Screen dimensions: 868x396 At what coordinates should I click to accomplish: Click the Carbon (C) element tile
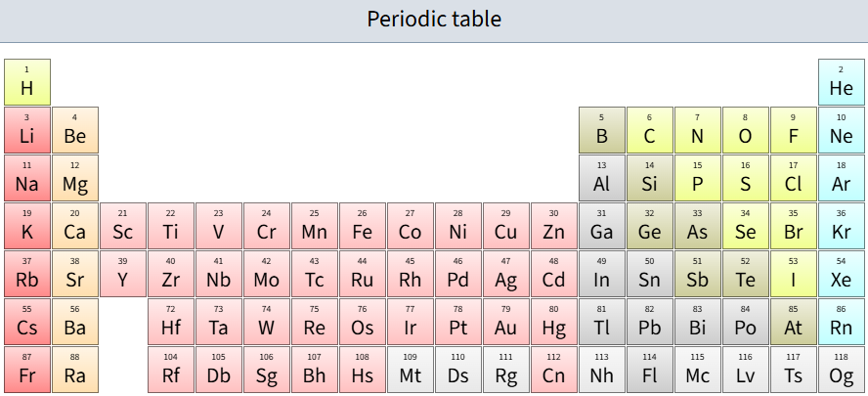click(649, 130)
